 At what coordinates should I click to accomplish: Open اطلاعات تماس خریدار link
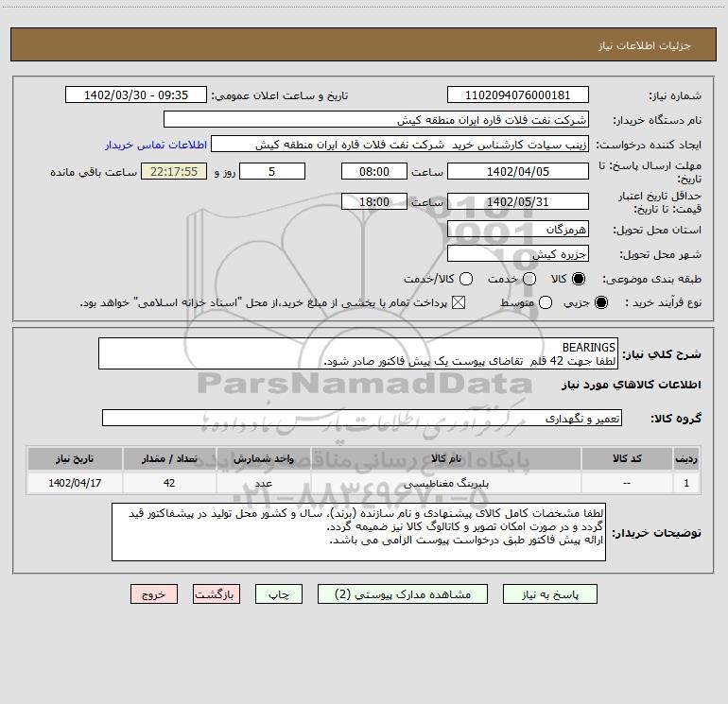(x=156, y=145)
